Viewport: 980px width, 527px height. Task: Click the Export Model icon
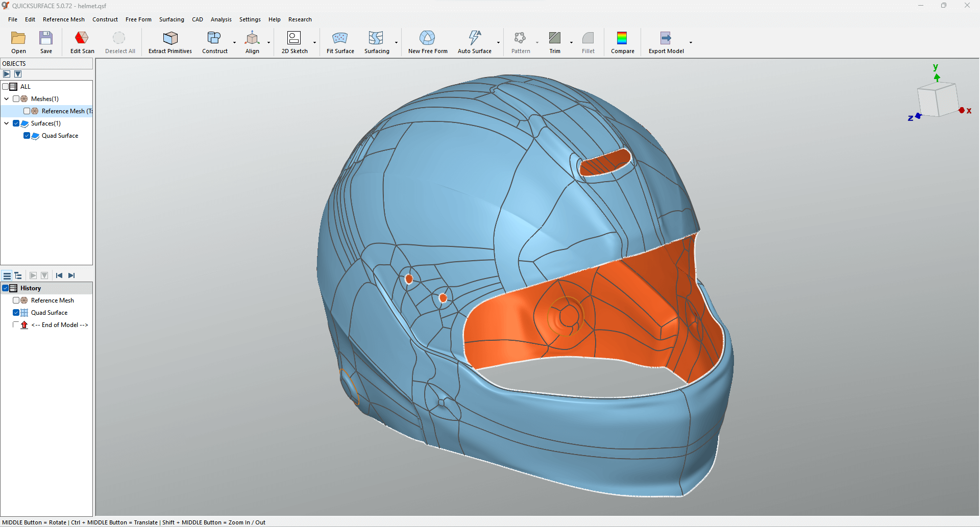tap(666, 38)
